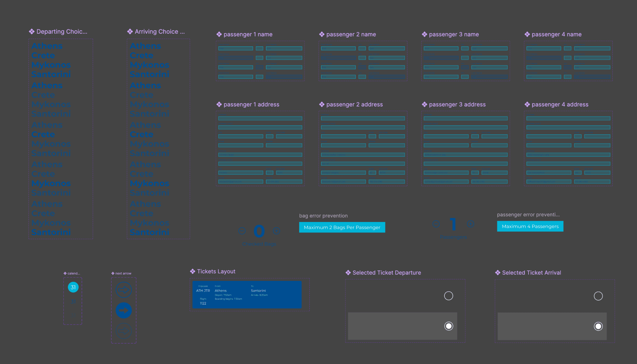Screen dimensions: 637x364
Task: Click the Athens to Santorini ticket card
Action: [247, 295]
